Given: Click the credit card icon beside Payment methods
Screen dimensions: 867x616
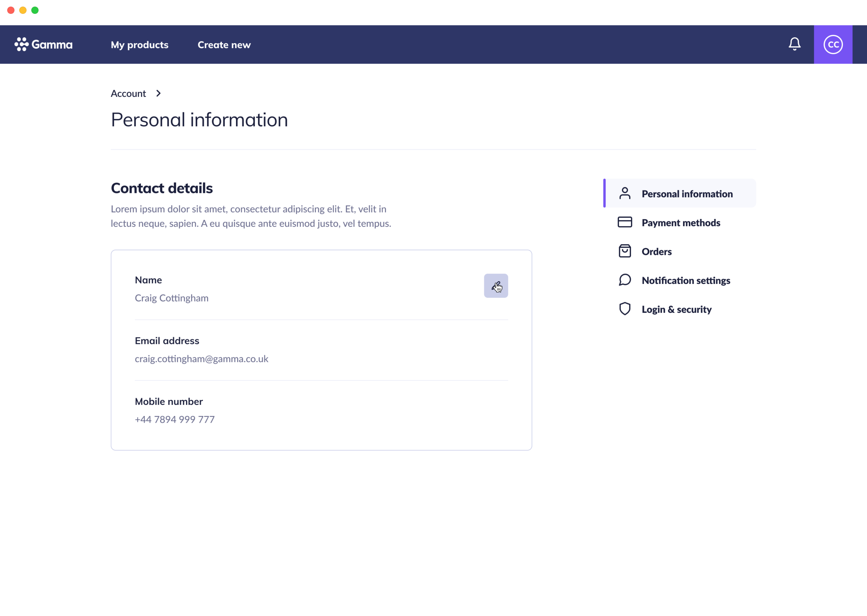Looking at the screenshot, I should (x=625, y=222).
